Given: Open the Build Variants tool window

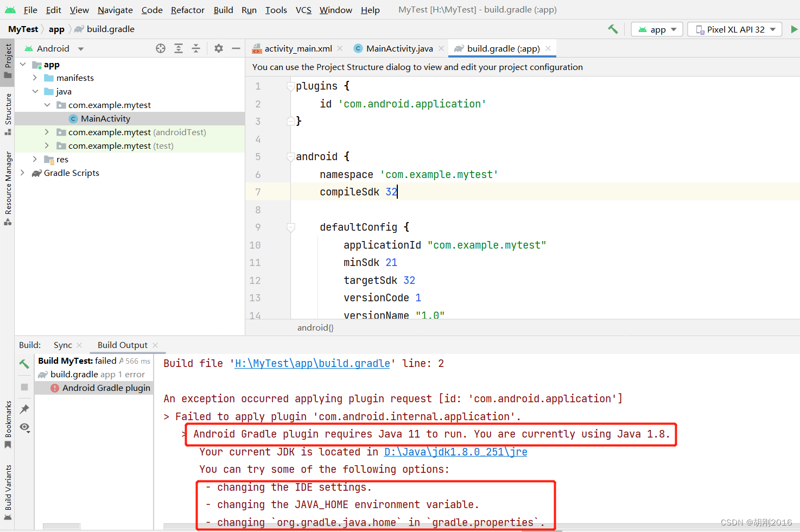Looking at the screenshot, I should click(8, 493).
